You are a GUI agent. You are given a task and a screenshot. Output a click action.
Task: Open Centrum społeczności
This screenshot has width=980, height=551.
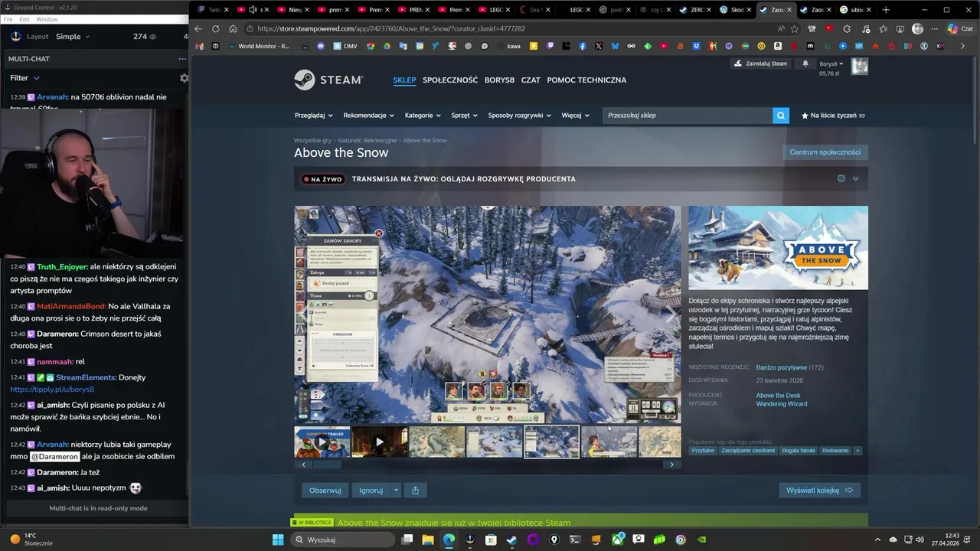[825, 152]
